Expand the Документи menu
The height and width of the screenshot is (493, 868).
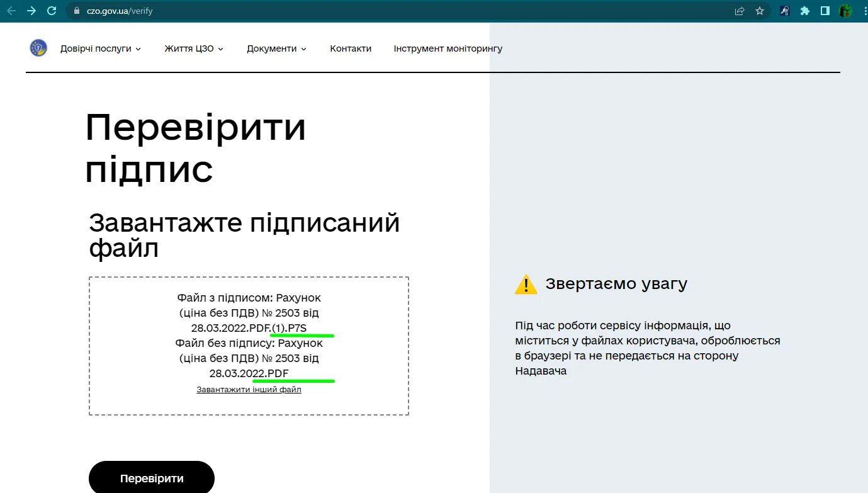coord(276,48)
